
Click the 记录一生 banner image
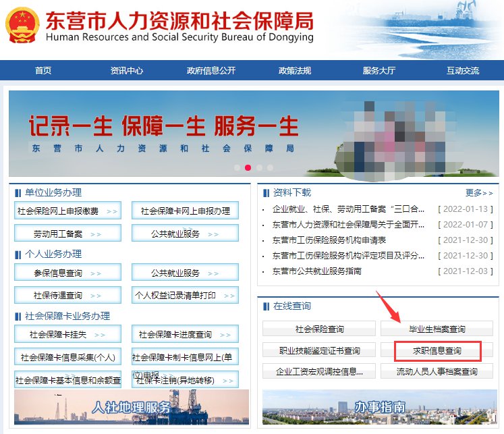tap(254, 134)
